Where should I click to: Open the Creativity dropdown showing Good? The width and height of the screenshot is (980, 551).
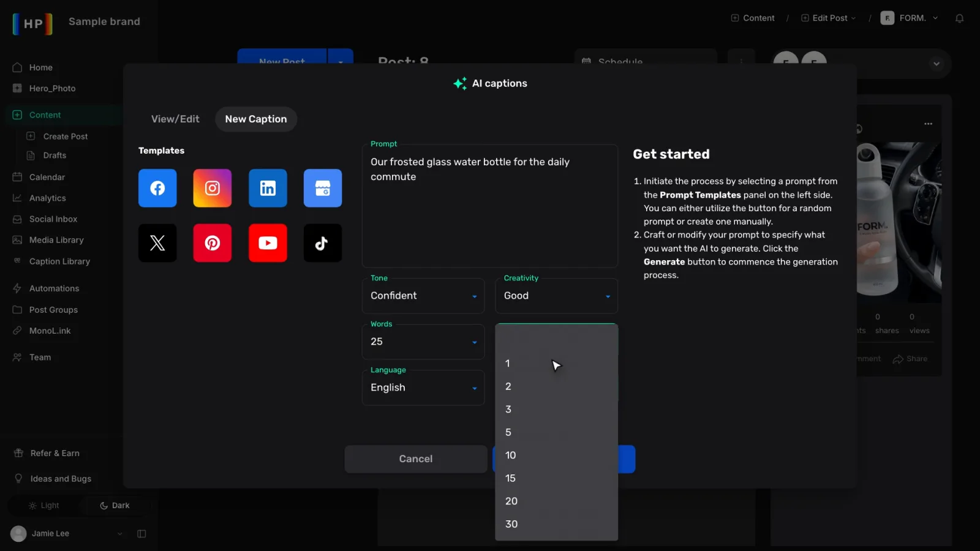point(556,296)
